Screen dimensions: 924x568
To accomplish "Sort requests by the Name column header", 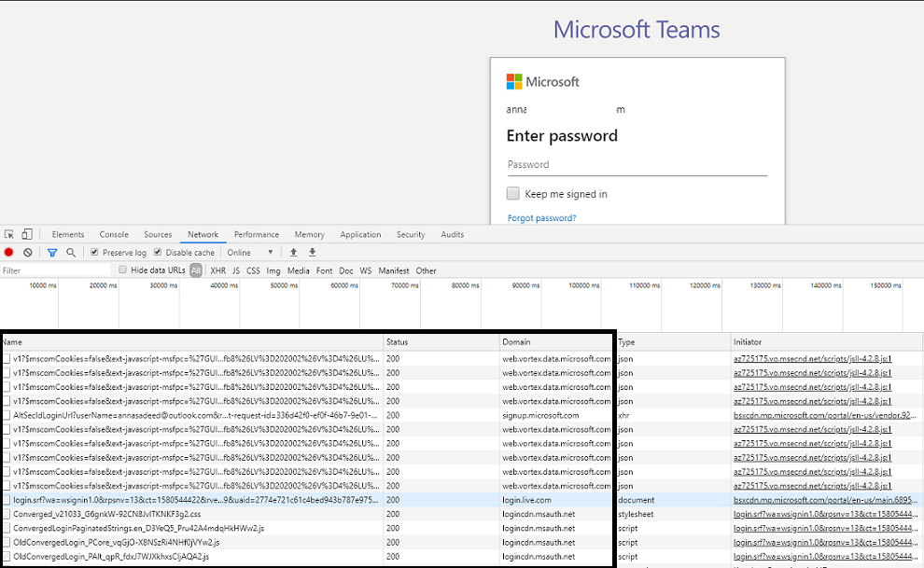I will click(192, 342).
